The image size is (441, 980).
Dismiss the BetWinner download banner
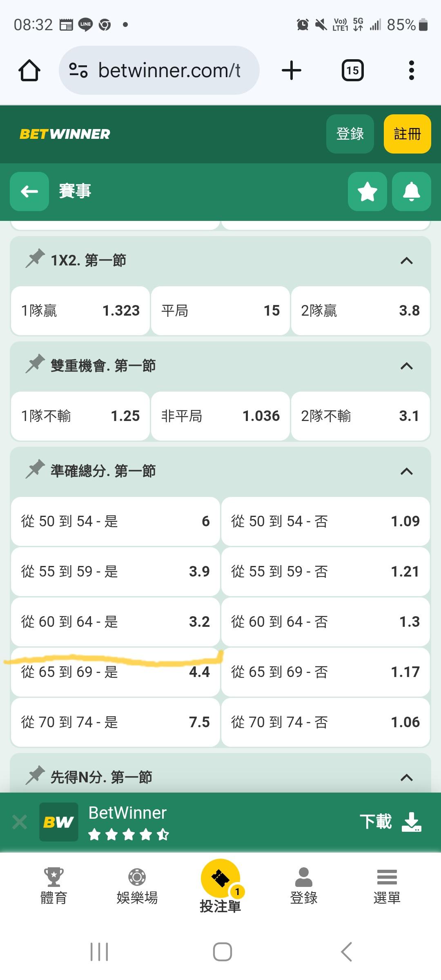[20, 822]
